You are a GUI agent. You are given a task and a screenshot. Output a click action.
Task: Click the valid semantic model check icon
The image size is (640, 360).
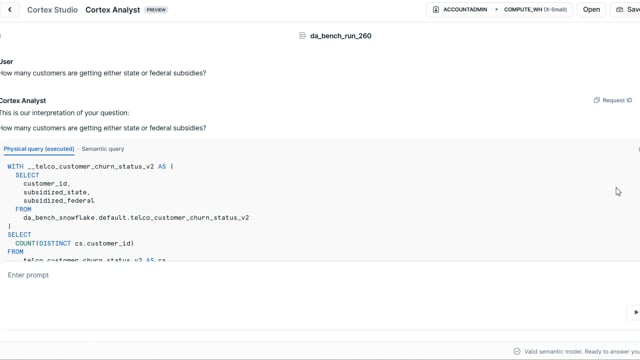[x=517, y=351]
